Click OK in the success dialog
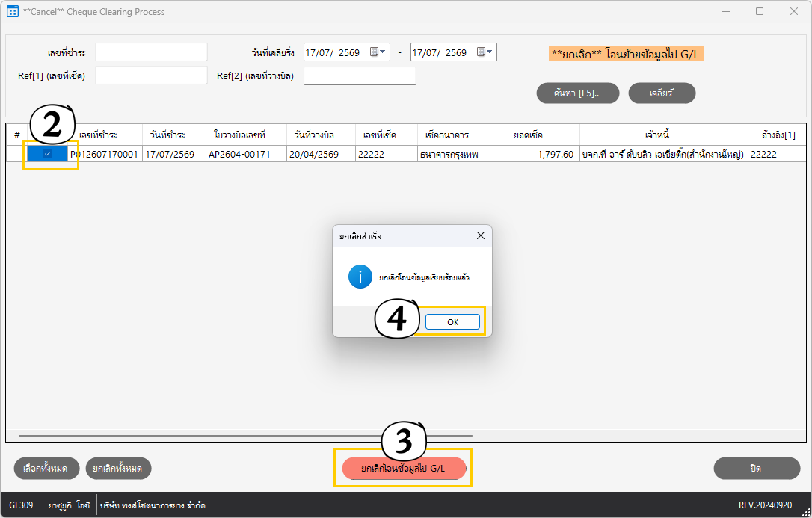 [452, 322]
